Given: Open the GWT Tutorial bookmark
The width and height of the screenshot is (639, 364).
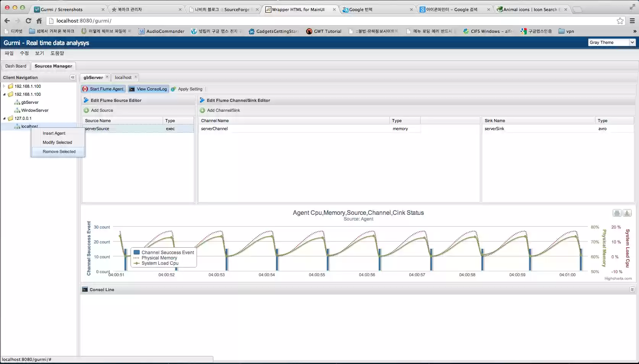Looking at the screenshot, I should click(324, 31).
